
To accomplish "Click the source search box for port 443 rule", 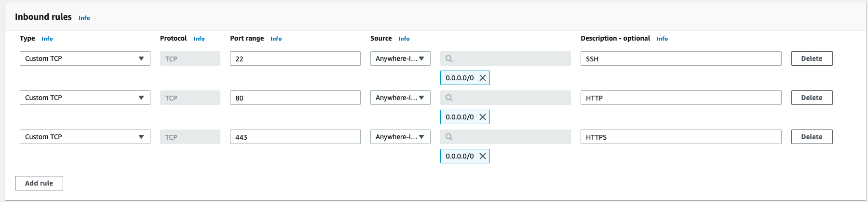I will pyautogui.click(x=505, y=137).
